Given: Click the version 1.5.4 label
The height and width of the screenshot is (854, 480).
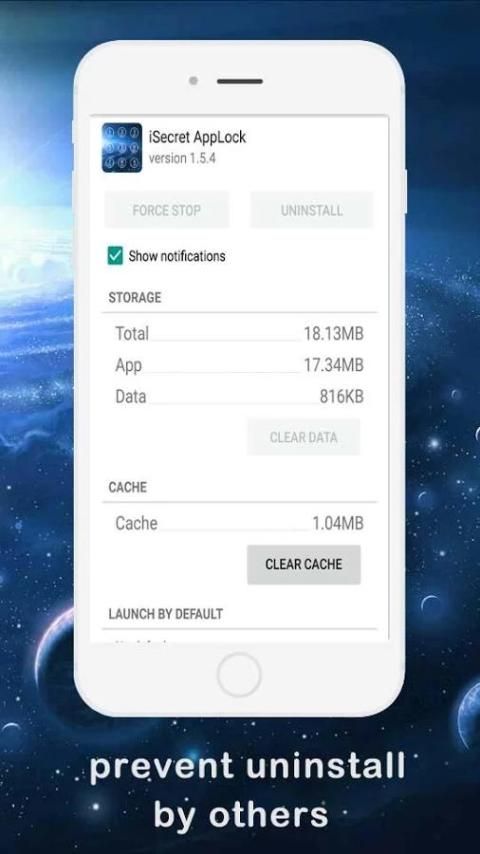Looking at the screenshot, I should pyautogui.click(x=182, y=158).
